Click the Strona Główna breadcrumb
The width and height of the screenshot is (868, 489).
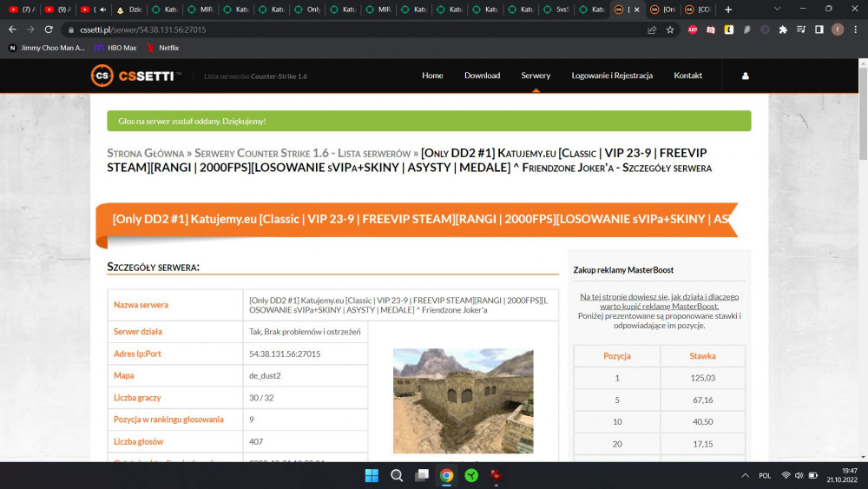click(146, 154)
